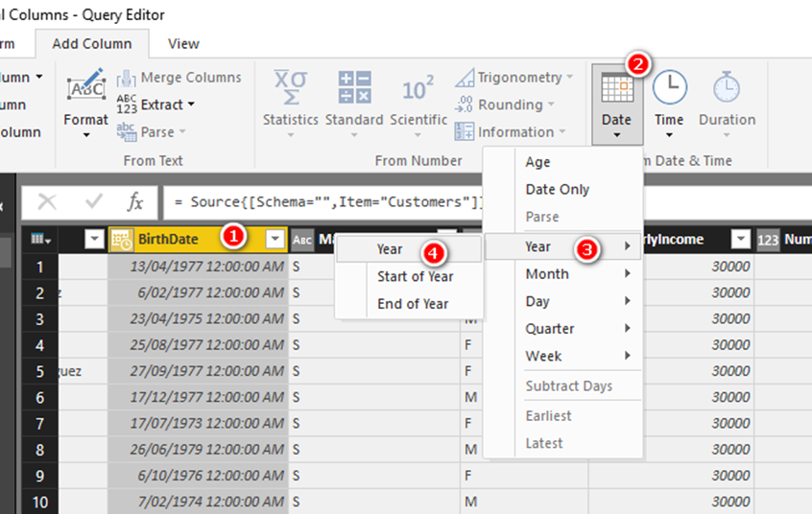Open the Year submenu item

coord(563,246)
